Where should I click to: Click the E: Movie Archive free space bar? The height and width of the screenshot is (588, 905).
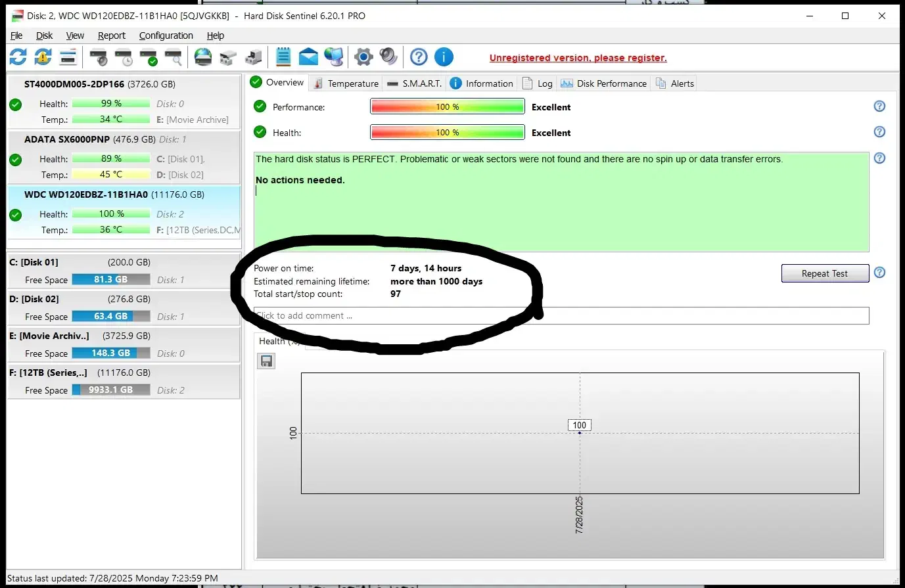tap(111, 353)
